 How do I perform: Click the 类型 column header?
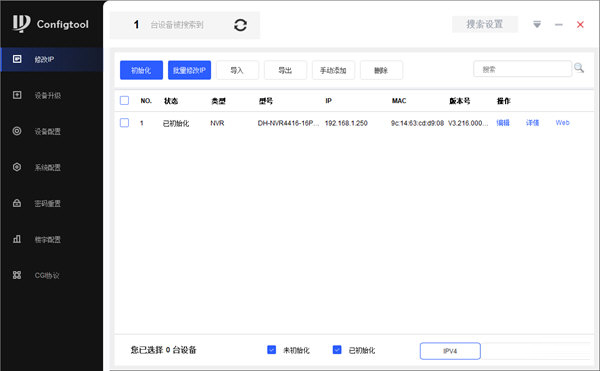(218, 101)
